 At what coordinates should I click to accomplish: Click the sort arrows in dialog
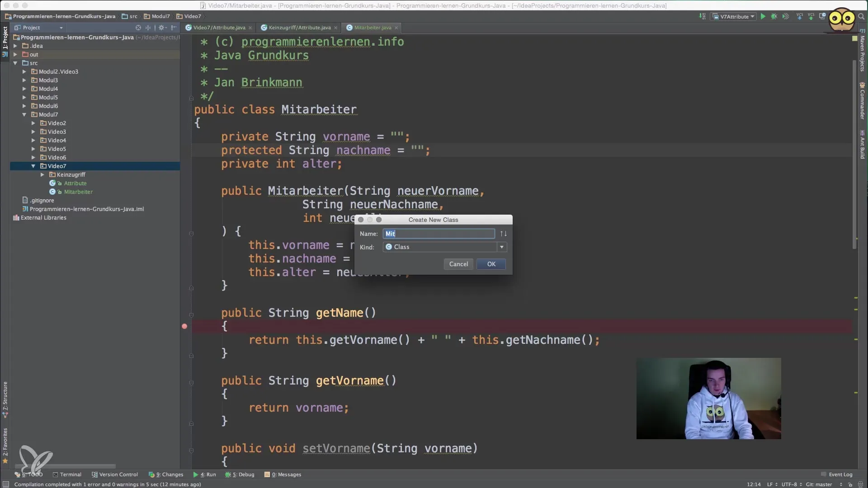point(503,234)
